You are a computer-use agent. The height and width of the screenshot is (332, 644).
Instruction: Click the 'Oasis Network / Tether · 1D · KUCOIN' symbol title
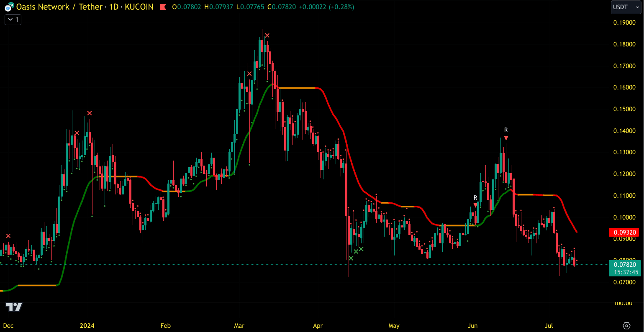pos(85,7)
